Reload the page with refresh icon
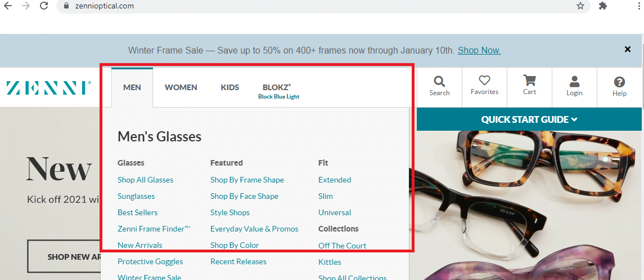Image resolution: width=644 pixels, height=280 pixels. point(44,6)
